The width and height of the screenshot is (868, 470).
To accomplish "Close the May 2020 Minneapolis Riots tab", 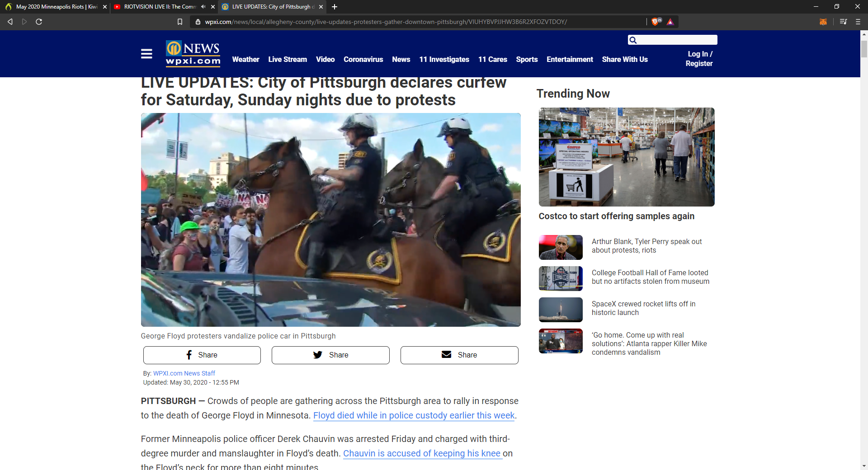I will tap(105, 7).
